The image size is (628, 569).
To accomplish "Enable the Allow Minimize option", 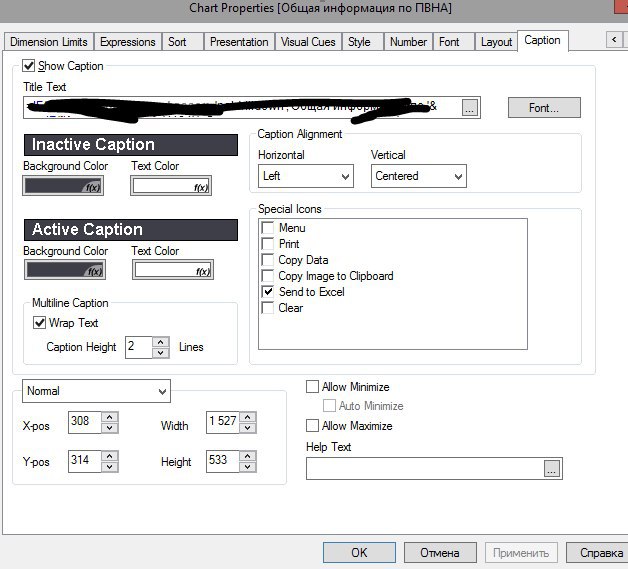I will click(x=313, y=387).
